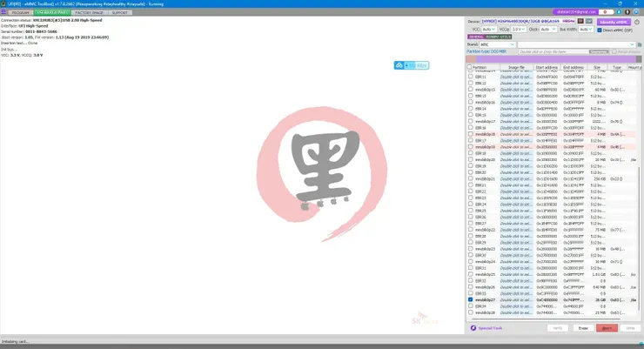Image resolution: width=644 pixels, height=349 pixels.
Task: Click the Start address column header
Action: coord(547,67)
